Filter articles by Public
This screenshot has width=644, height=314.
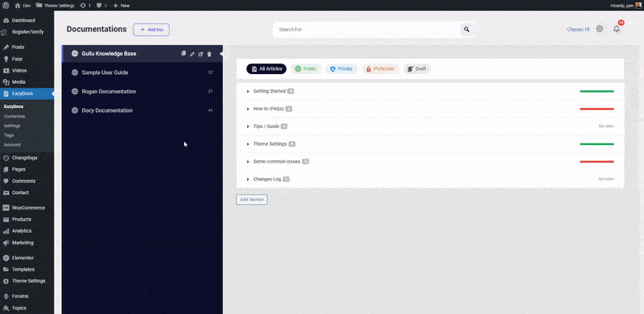[306, 68]
